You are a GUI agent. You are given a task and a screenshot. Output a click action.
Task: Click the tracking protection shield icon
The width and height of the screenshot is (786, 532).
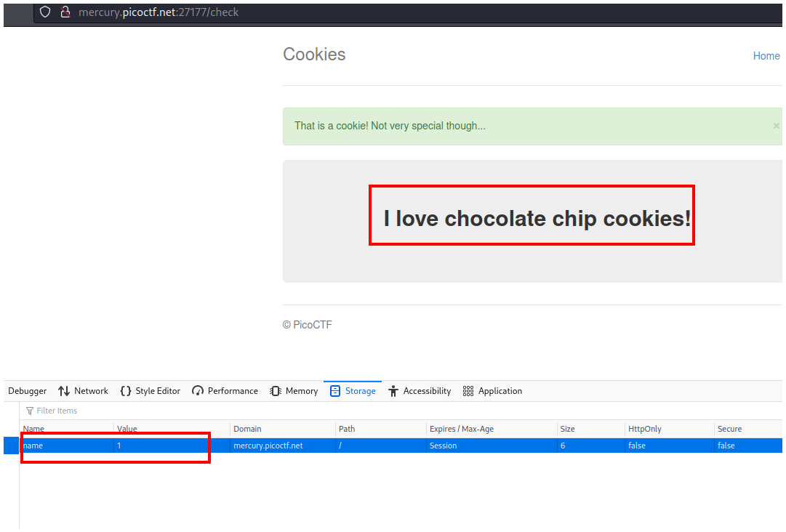45,12
